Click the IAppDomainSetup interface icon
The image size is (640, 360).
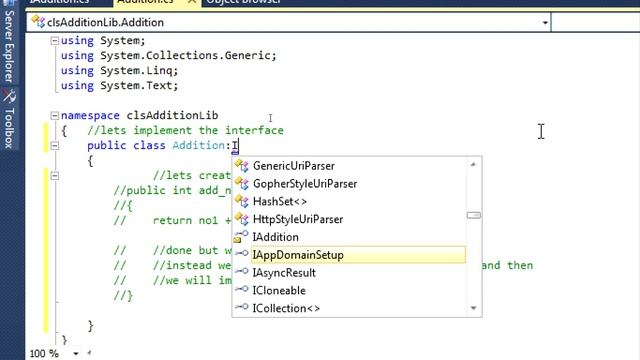pos(242,253)
